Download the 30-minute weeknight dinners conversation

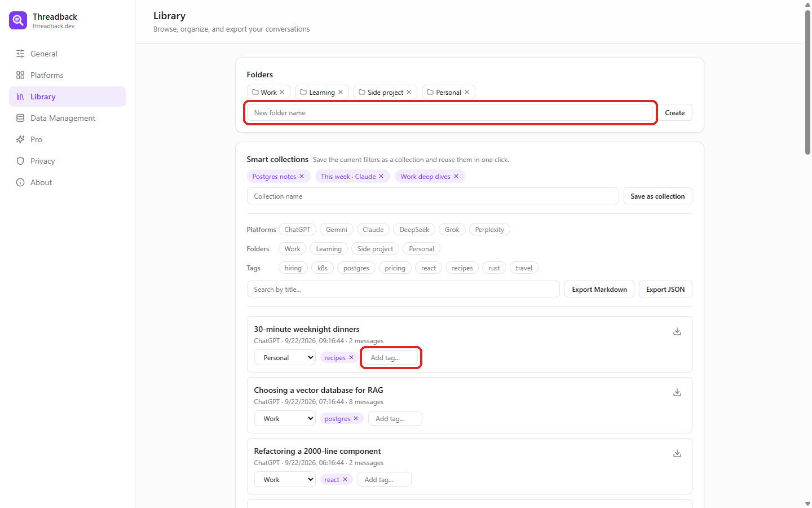pos(677,331)
